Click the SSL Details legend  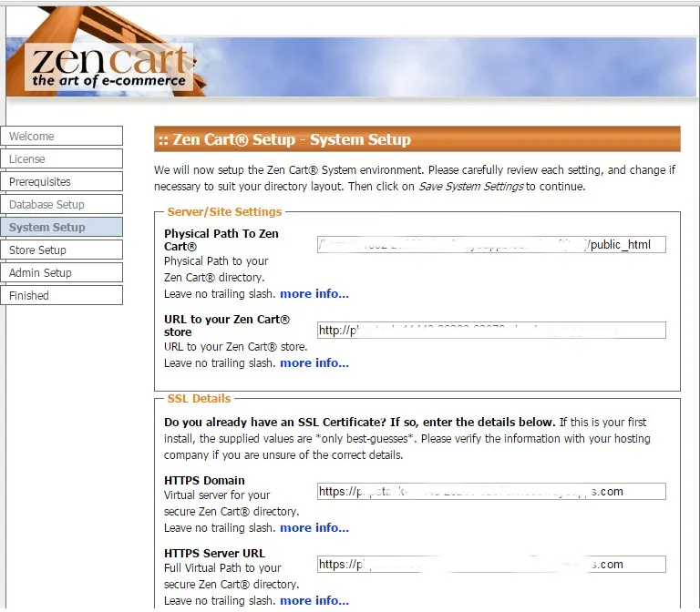click(199, 398)
